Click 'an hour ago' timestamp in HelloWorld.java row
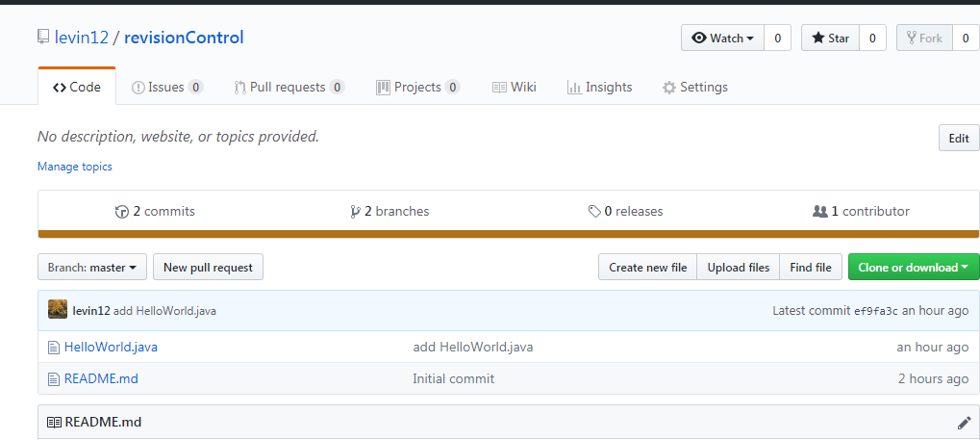 (x=933, y=347)
